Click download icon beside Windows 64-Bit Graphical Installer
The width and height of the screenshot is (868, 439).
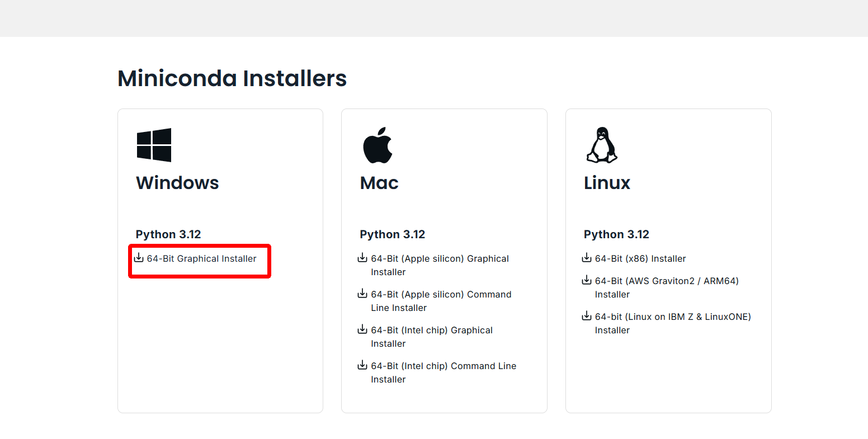(x=139, y=258)
